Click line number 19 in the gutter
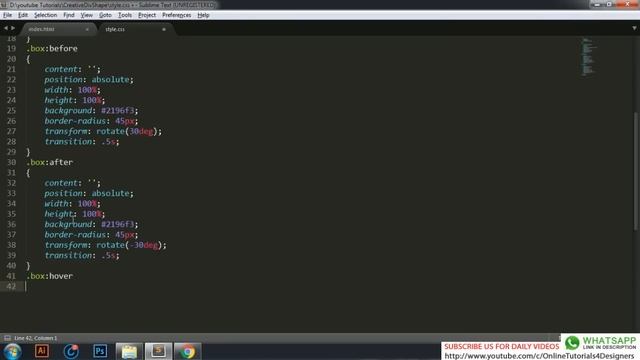This screenshot has width=640, height=360. point(11,49)
